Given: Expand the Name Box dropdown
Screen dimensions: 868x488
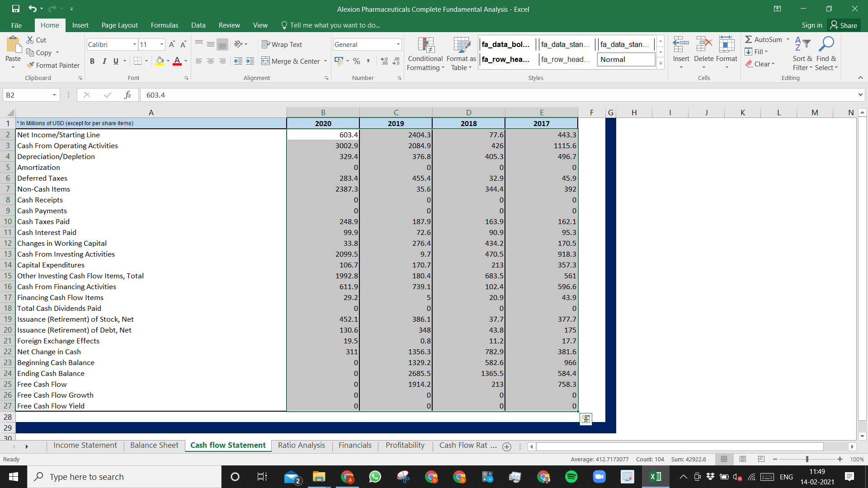Looking at the screenshot, I should [x=54, y=95].
